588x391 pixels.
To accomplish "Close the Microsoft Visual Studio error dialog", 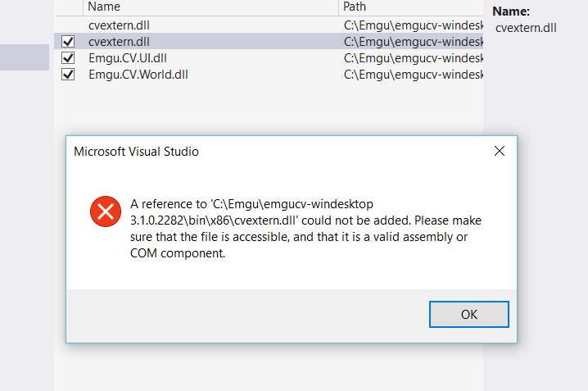I will [499, 151].
